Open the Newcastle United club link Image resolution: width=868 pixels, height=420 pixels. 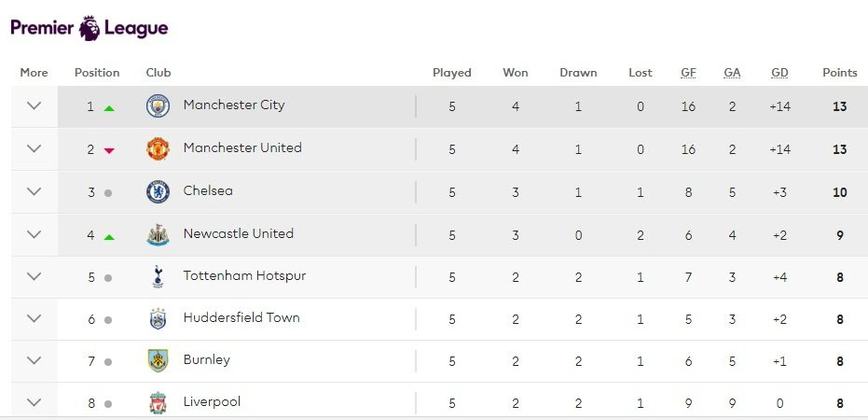[x=238, y=233]
